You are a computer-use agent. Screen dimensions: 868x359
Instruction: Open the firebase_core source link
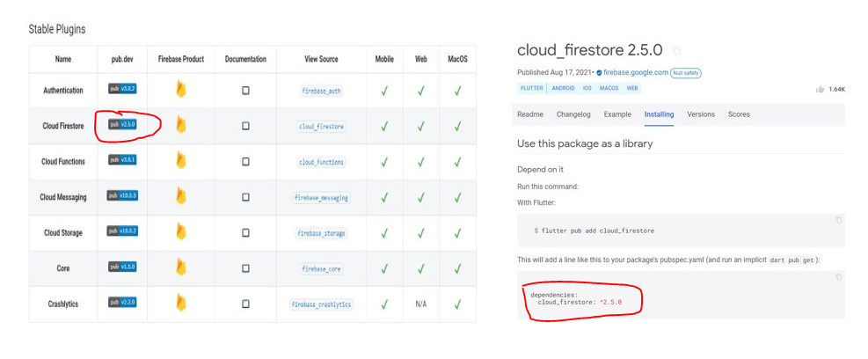322,269
